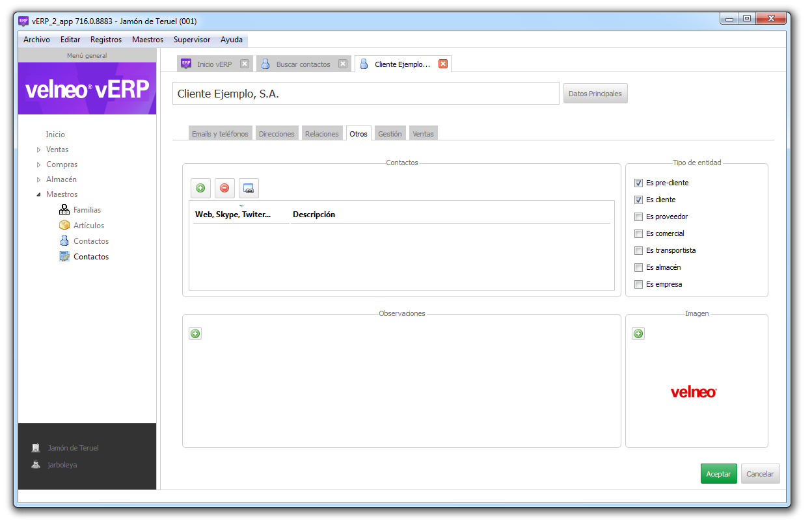The width and height of the screenshot is (812, 524).
Task: Enable Es proveedor checkbox
Action: click(639, 217)
